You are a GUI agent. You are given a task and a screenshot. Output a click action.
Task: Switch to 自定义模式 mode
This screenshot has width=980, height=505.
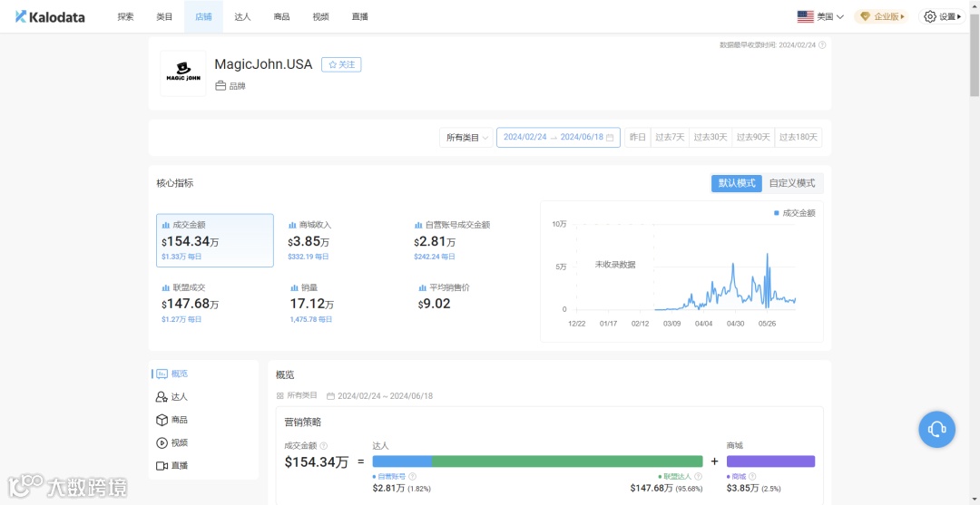pyautogui.click(x=792, y=183)
